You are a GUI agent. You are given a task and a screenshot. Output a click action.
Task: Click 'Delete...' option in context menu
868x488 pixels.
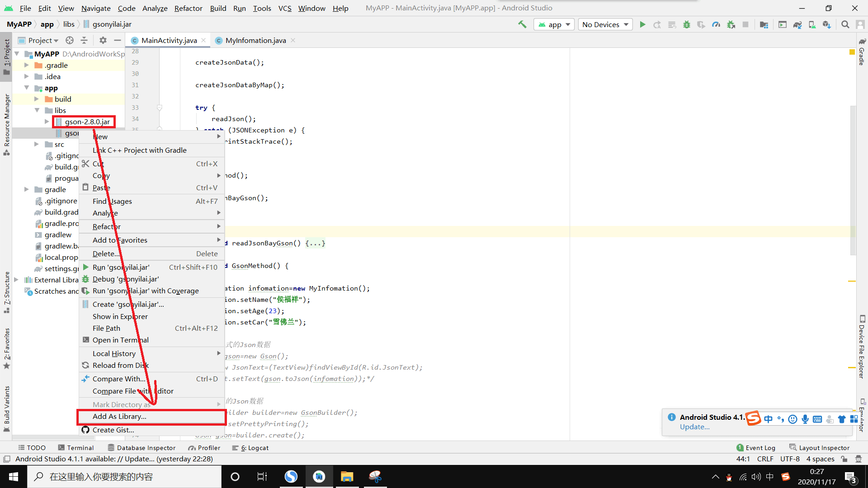106,253
